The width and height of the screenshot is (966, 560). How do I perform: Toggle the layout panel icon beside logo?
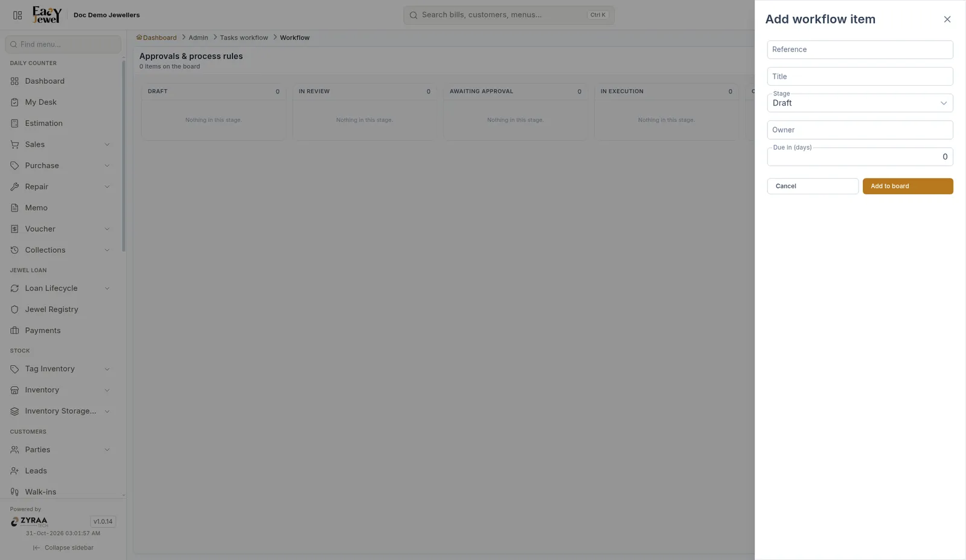point(18,15)
